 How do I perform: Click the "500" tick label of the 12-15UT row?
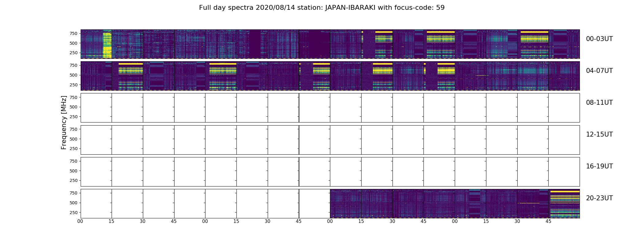pos(74,139)
